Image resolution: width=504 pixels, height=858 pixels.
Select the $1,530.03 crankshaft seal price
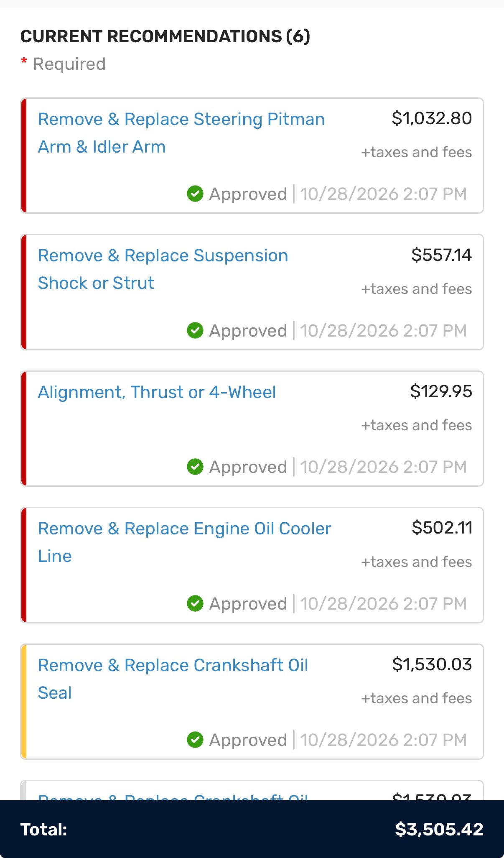pyautogui.click(x=432, y=664)
